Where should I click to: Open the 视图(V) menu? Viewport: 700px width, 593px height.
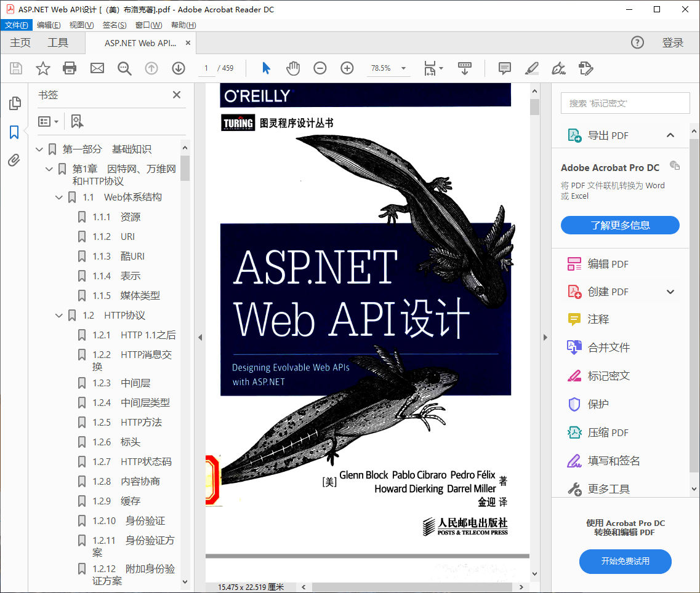pyautogui.click(x=82, y=25)
